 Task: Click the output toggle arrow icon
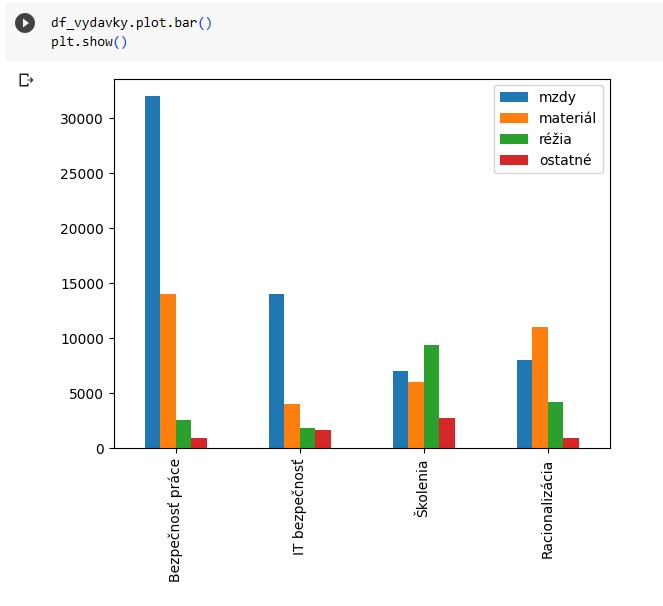(26, 80)
